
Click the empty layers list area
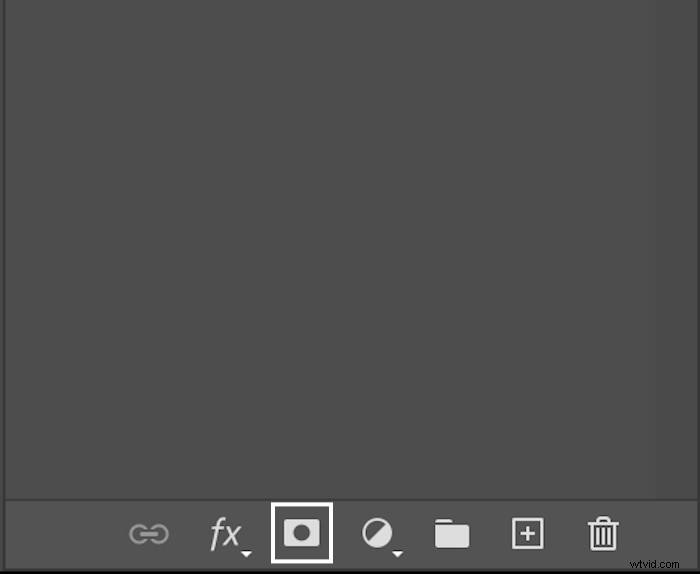click(x=351, y=250)
